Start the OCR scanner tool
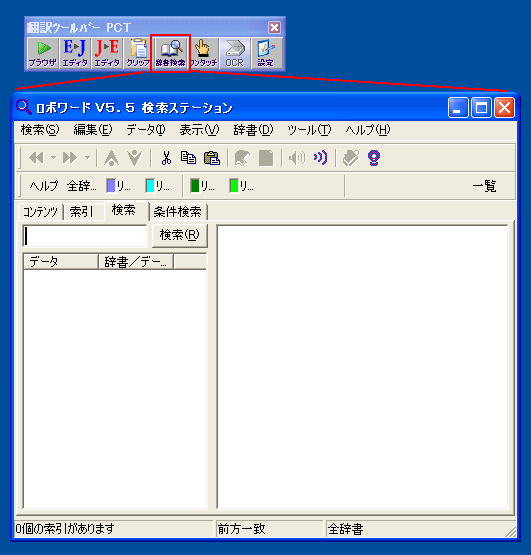This screenshot has width=531, height=555. click(235, 53)
